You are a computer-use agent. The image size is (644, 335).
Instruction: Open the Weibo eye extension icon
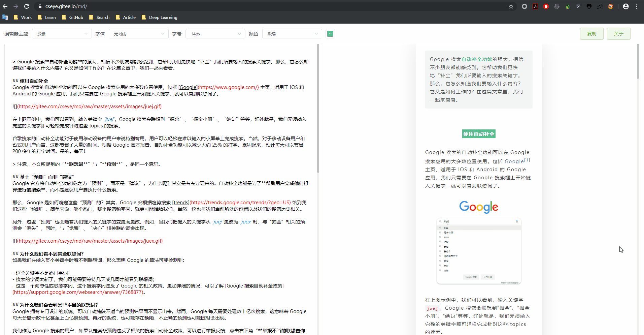[611, 6]
